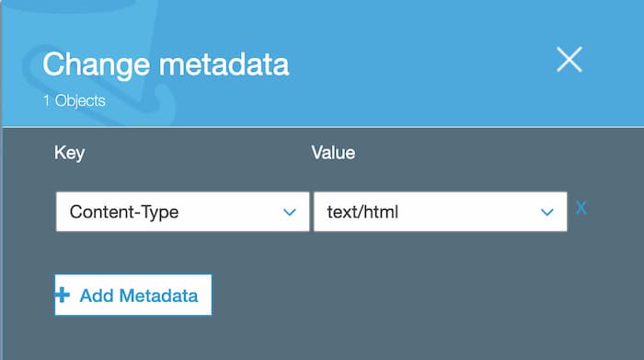Image resolution: width=644 pixels, height=360 pixels.
Task: Close the Change metadata dialog
Action: tap(569, 60)
